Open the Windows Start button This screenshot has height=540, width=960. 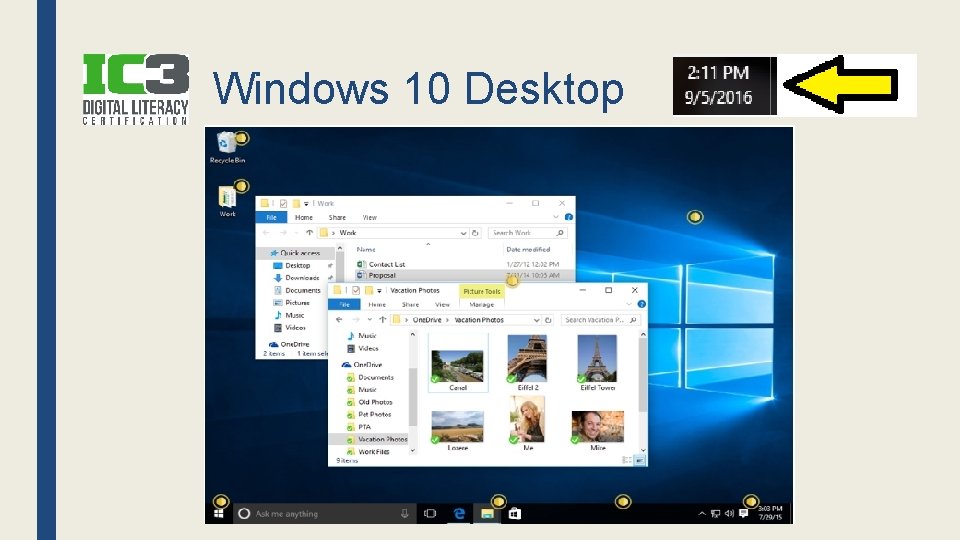point(219,514)
